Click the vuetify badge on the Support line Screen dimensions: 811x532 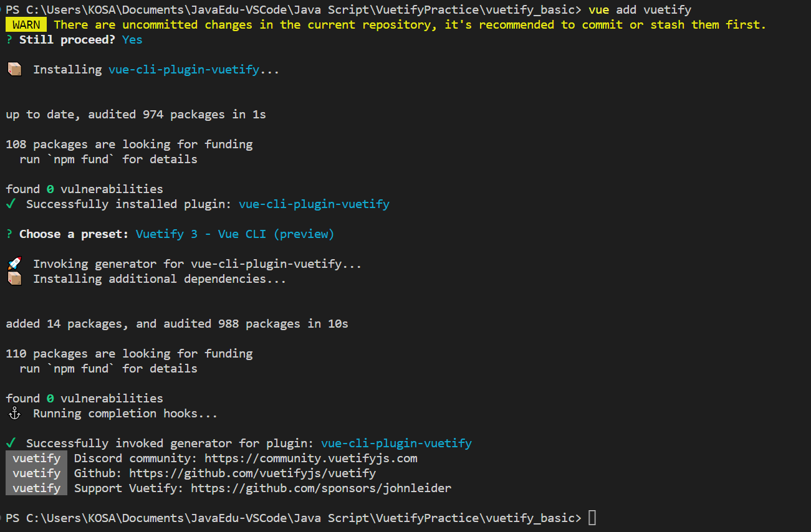point(37,488)
